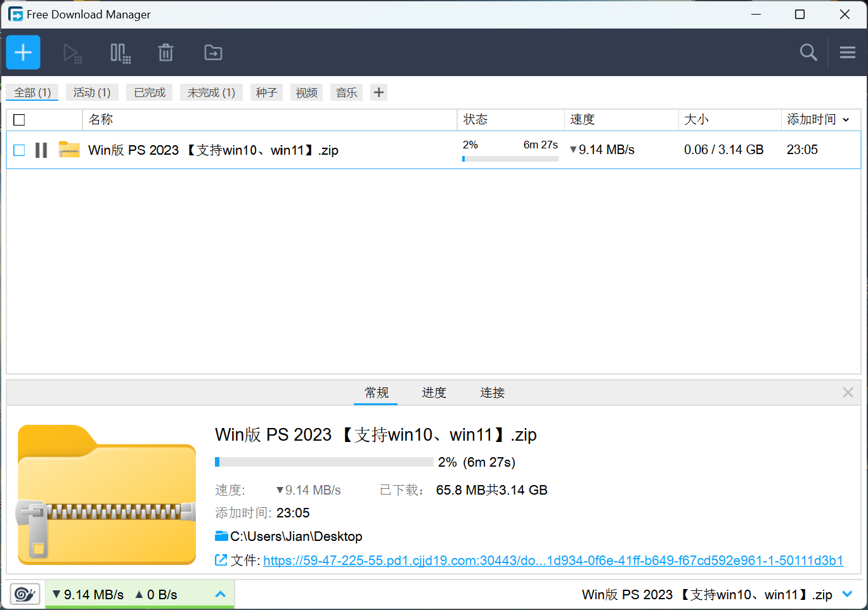Open the downloaded file's folder from the toolbar
Image resolution: width=868 pixels, height=610 pixels.
click(x=212, y=53)
